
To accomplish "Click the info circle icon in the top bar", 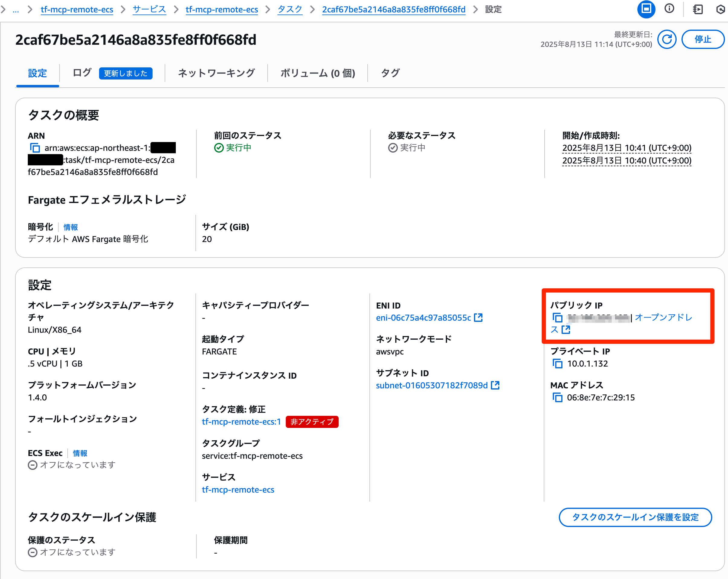I will 669,9.
